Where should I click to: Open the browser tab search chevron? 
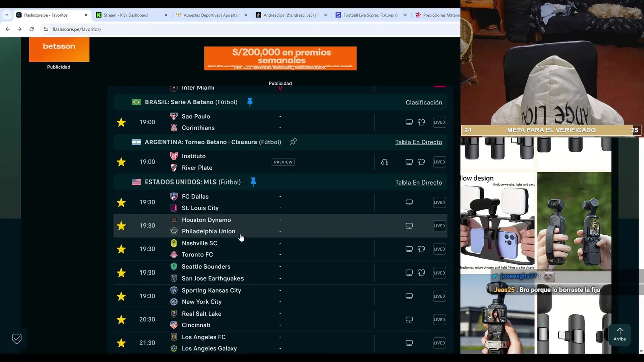(x=6, y=15)
